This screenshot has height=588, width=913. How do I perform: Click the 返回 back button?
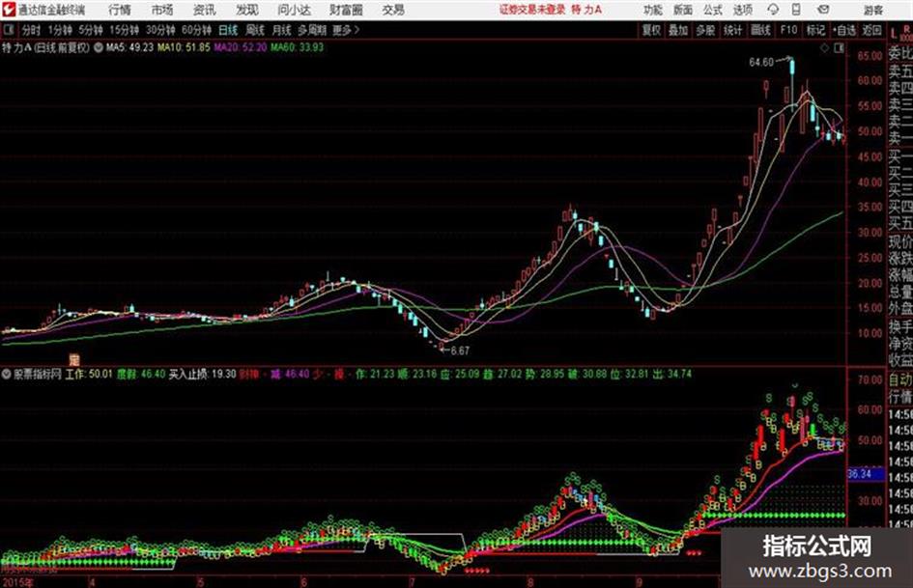(x=871, y=30)
